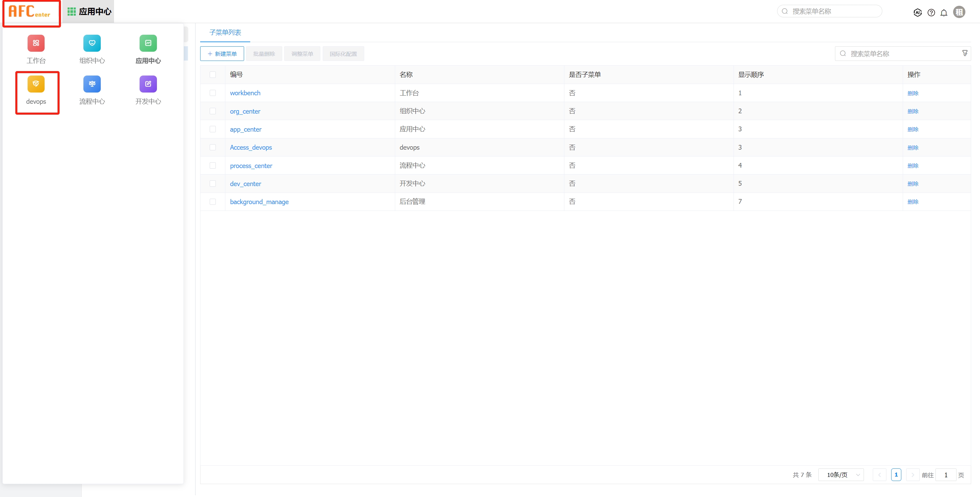Open the 工作台 workbench app icon
Screen dimensions: 980x497
click(x=36, y=43)
